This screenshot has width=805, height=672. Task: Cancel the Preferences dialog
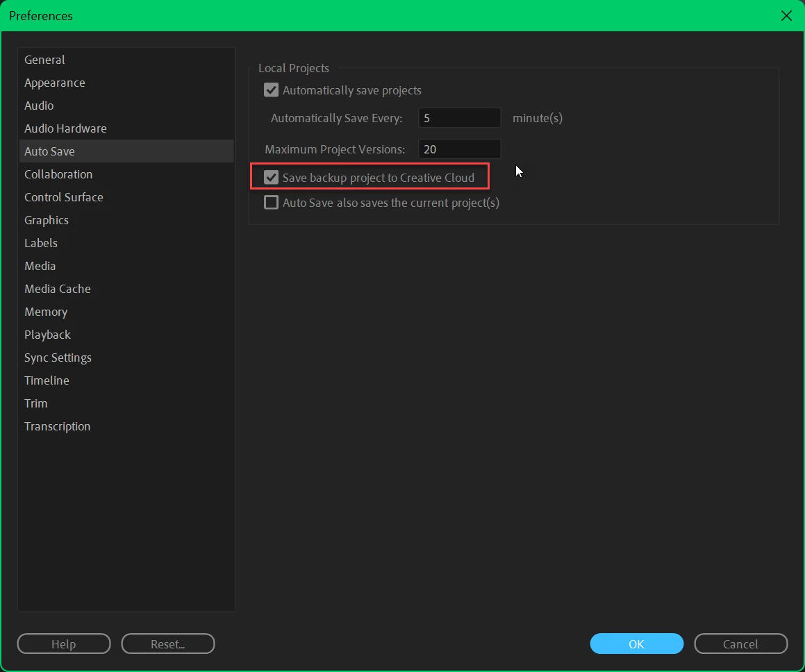[x=741, y=644]
